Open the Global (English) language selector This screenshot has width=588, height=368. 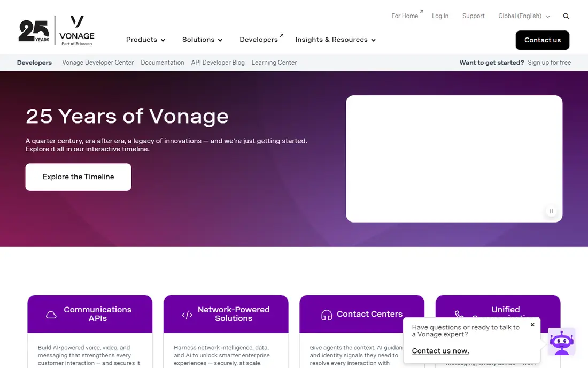point(524,16)
